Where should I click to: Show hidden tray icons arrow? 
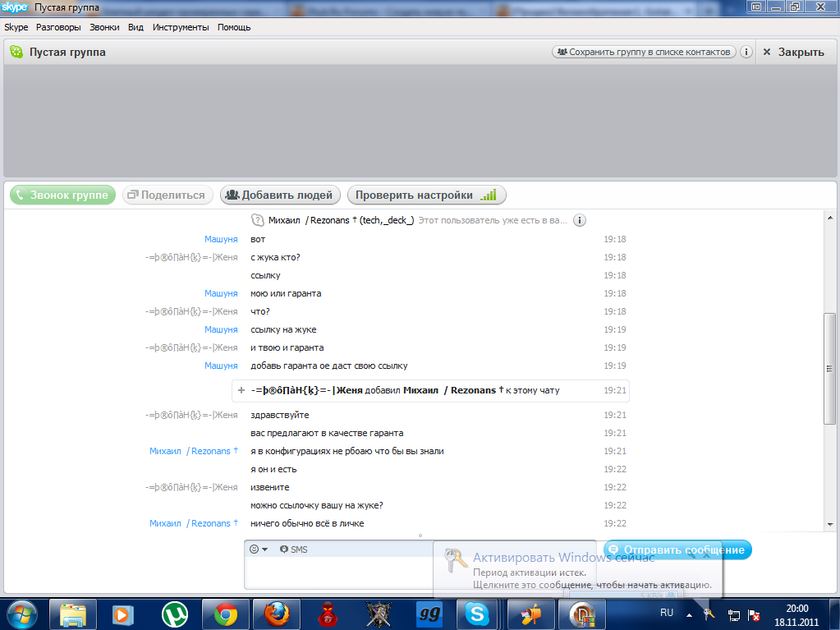(x=690, y=615)
